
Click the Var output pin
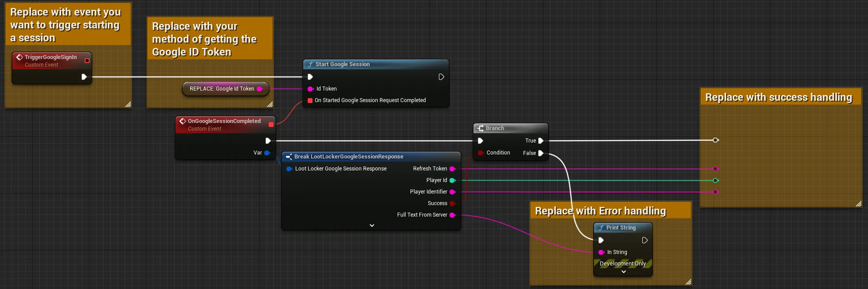[267, 153]
